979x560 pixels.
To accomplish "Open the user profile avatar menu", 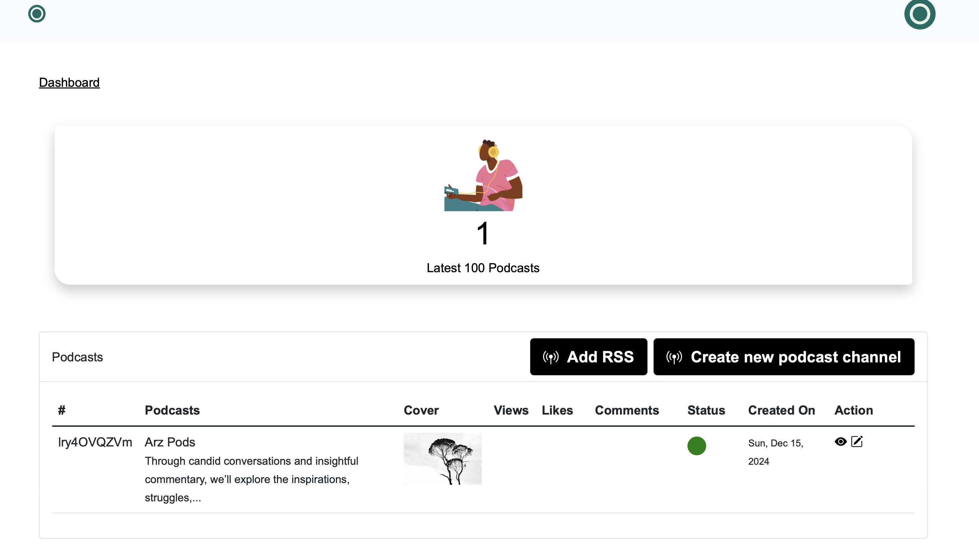I will [919, 14].
